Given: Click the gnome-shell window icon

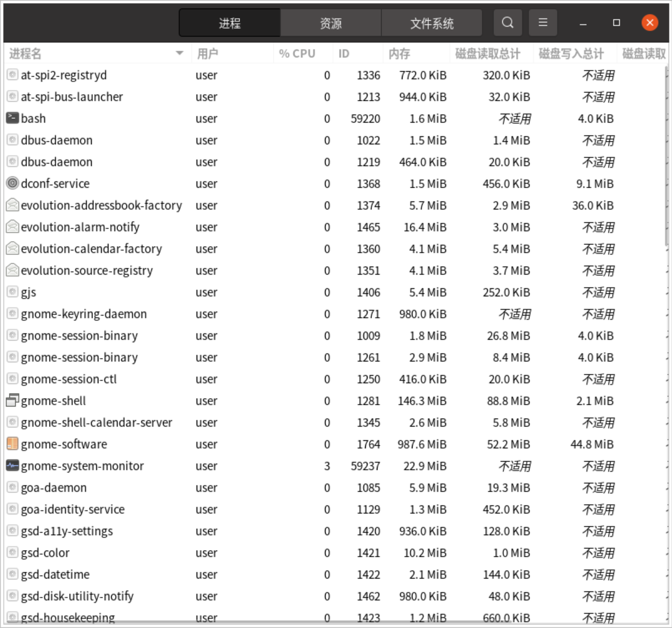Looking at the screenshot, I should pyautogui.click(x=12, y=400).
